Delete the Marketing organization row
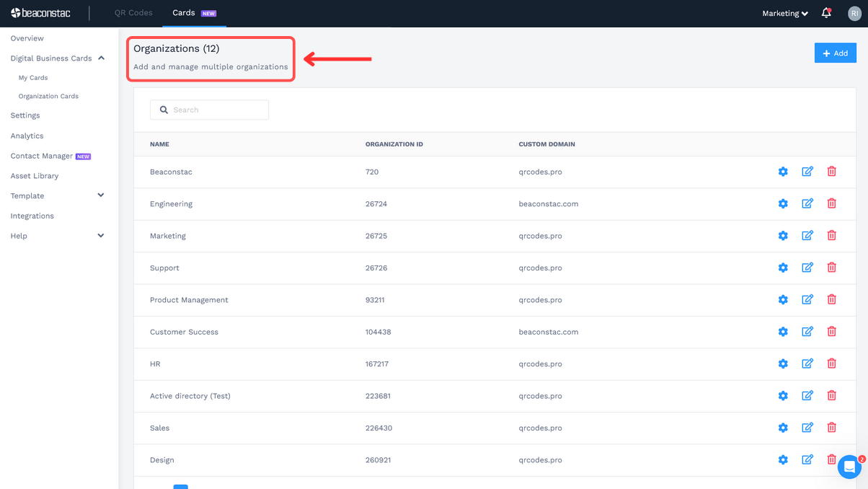 coord(831,235)
